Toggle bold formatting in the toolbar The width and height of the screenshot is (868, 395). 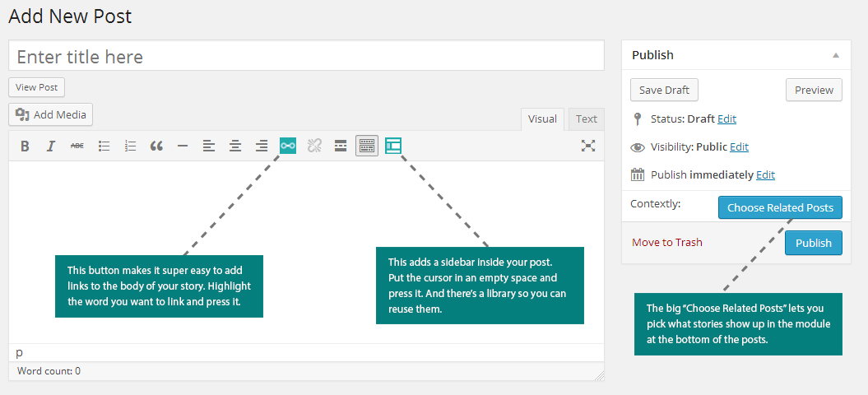click(x=25, y=146)
